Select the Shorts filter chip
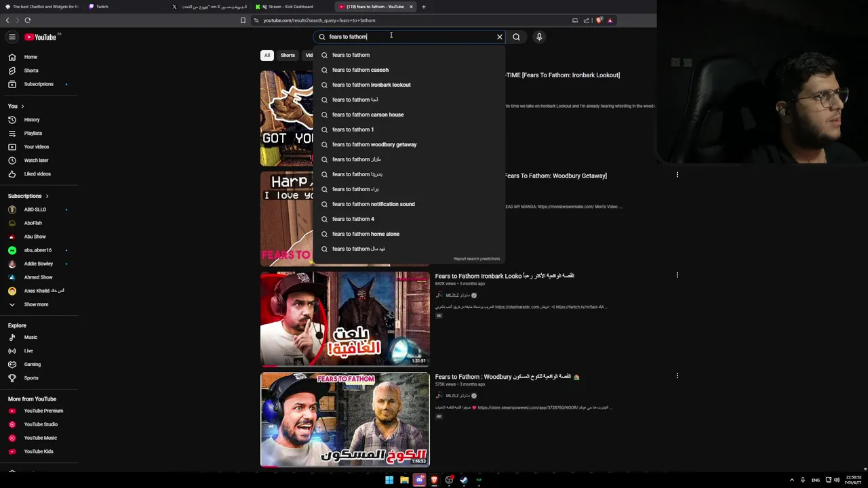 (288, 55)
